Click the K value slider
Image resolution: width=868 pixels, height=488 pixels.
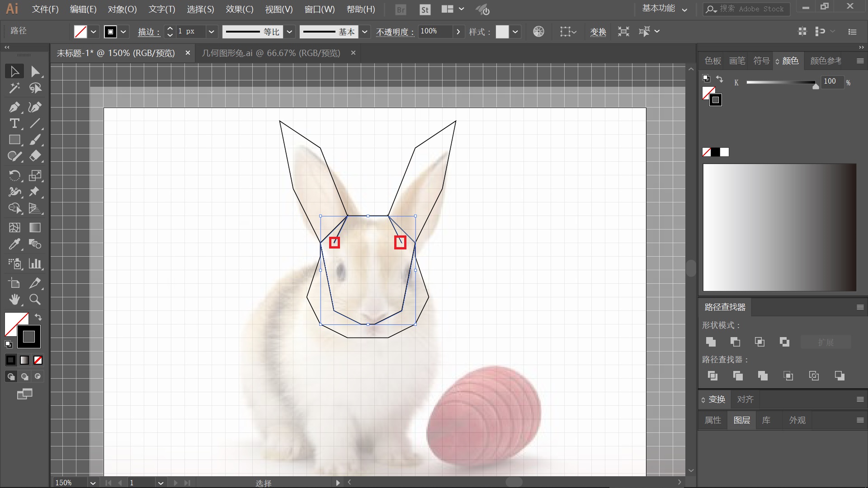781,83
